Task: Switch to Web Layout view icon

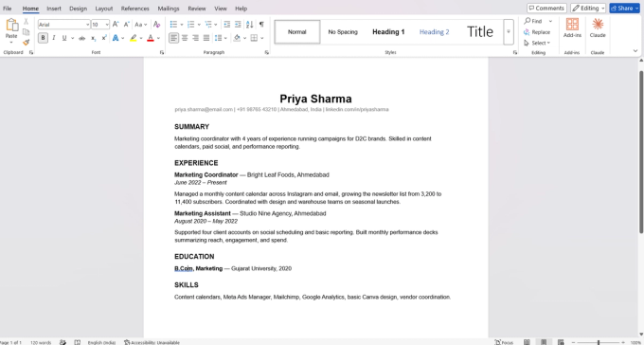Action: pyautogui.click(x=561, y=342)
